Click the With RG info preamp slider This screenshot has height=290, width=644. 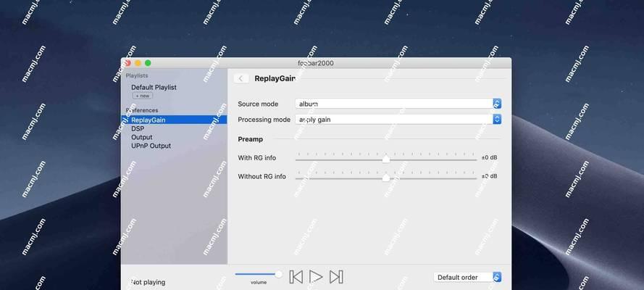tap(386, 158)
